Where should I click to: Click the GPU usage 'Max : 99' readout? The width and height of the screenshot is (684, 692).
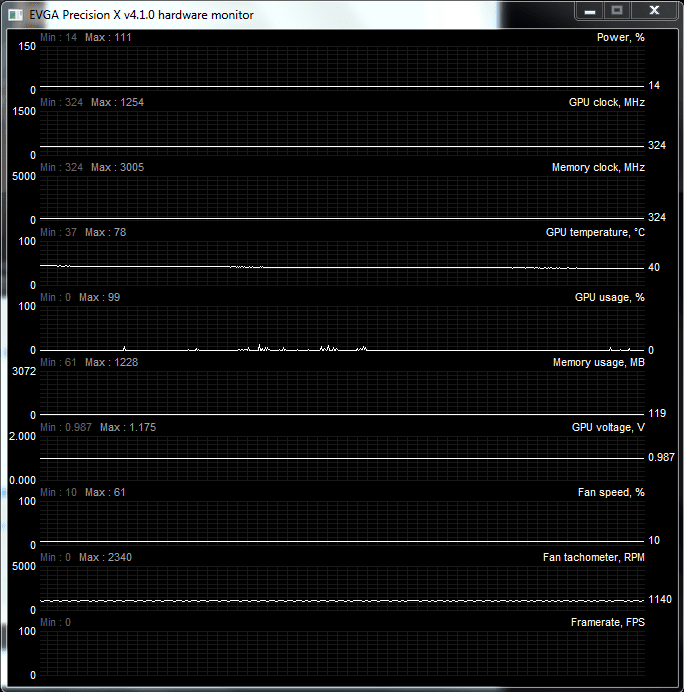(99, 297)
